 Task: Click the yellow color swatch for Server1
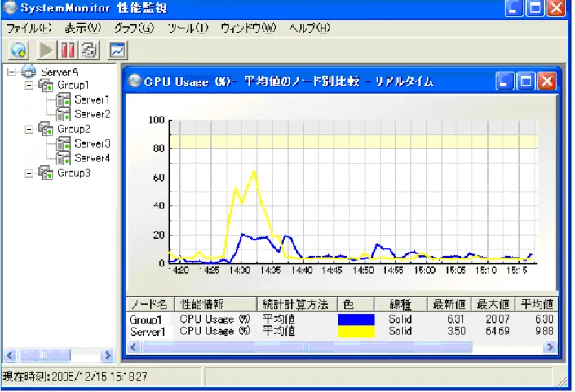click(x=356, y=331)
